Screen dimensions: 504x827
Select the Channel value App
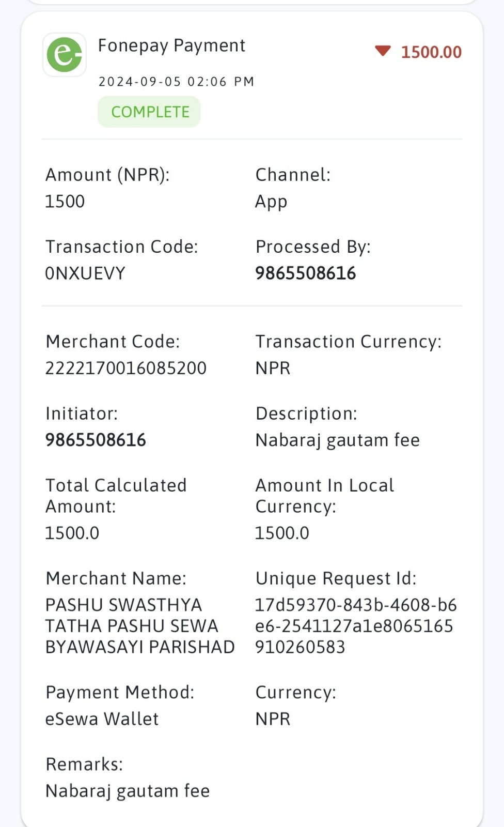(271, 202)
